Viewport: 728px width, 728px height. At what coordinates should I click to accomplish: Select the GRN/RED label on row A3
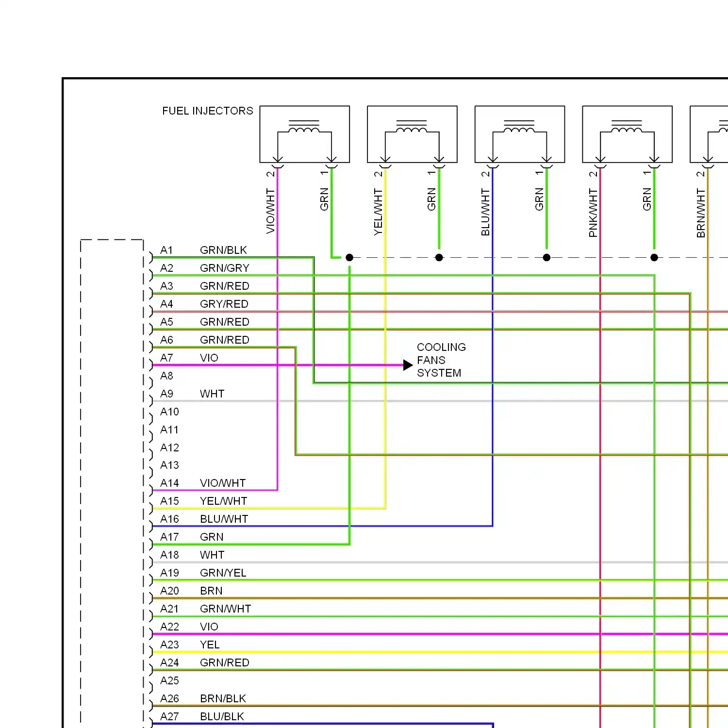pos(225,286)
